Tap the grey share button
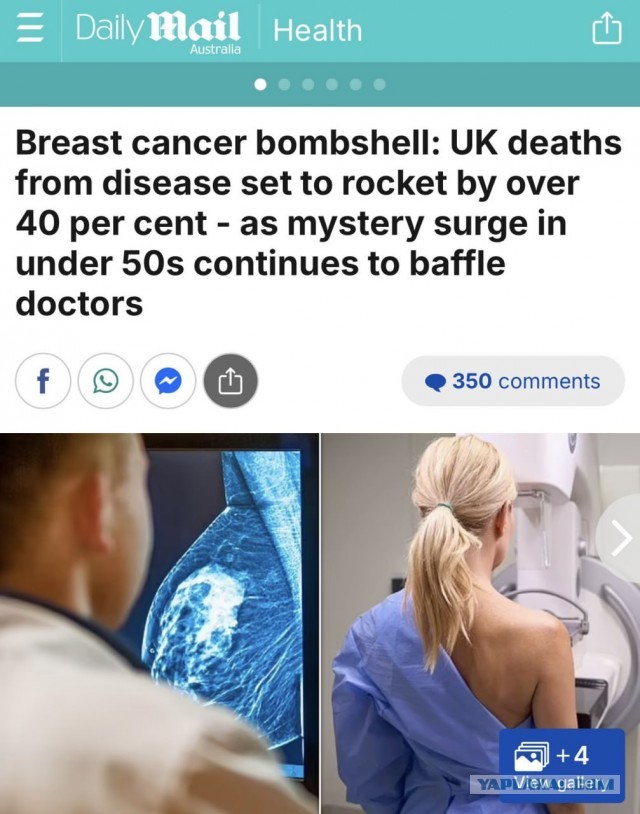This screenshot has height=814, width=640. coord(230,382)
